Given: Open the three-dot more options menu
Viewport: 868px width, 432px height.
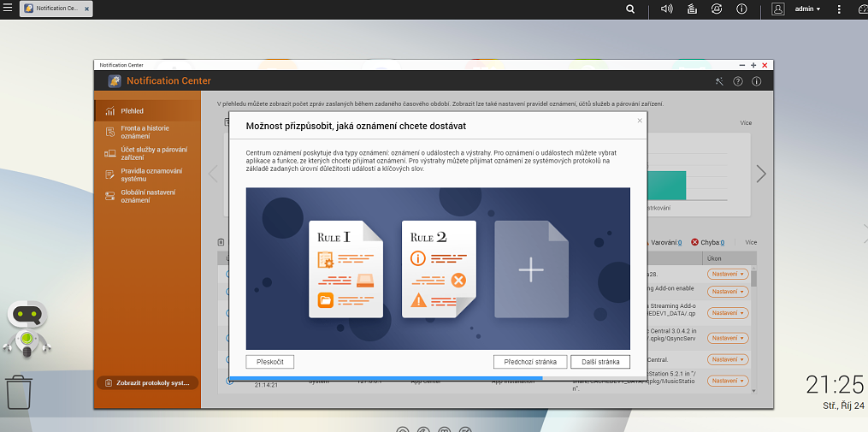Looking at the screenshot, I should click(x=839, y=9).
